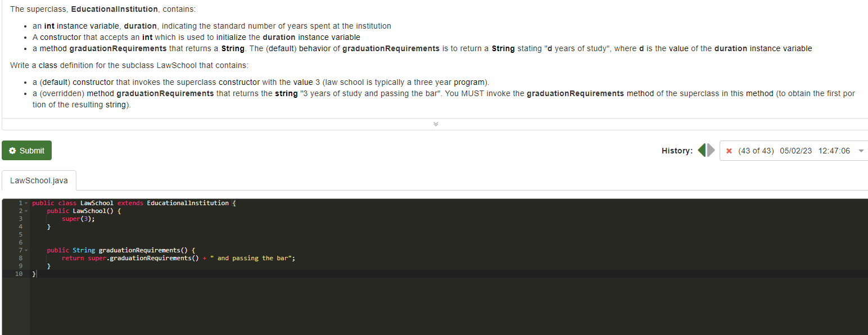Click the gear icon on the Submit button
This screenshot has width=868, height=335.
pos(12,150)
